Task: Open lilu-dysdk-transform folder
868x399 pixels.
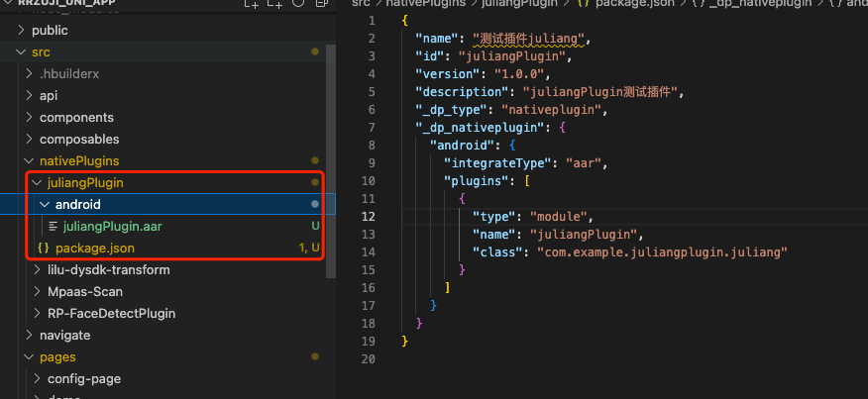Action: click(108, 269)
